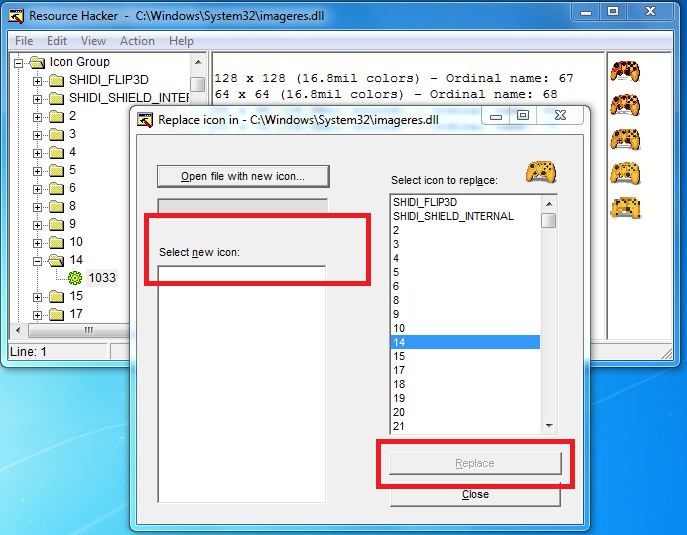
Task: Open the Edit menu
Action: coord(57,41)
